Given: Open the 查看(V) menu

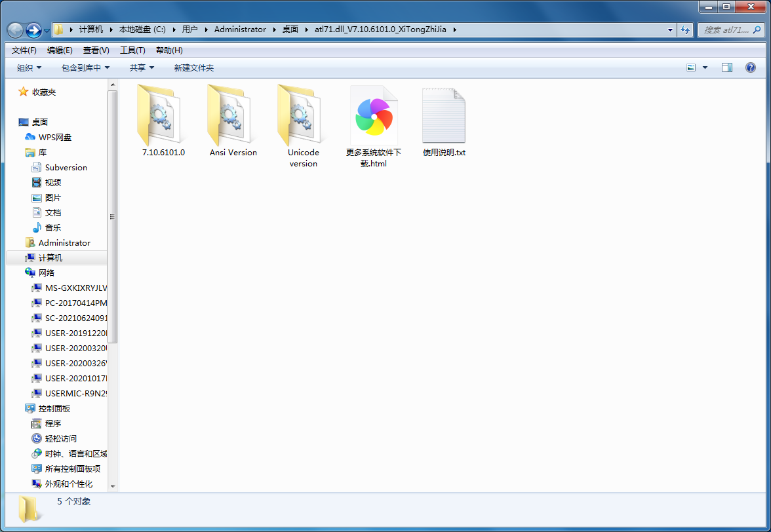Looking at the screenshot, I should (96, 50).
